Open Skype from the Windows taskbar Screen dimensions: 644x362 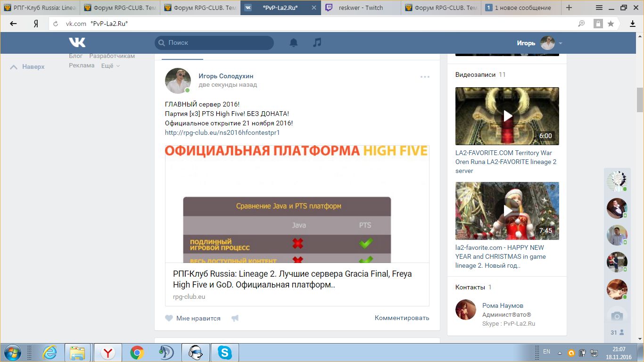point(224,352)
